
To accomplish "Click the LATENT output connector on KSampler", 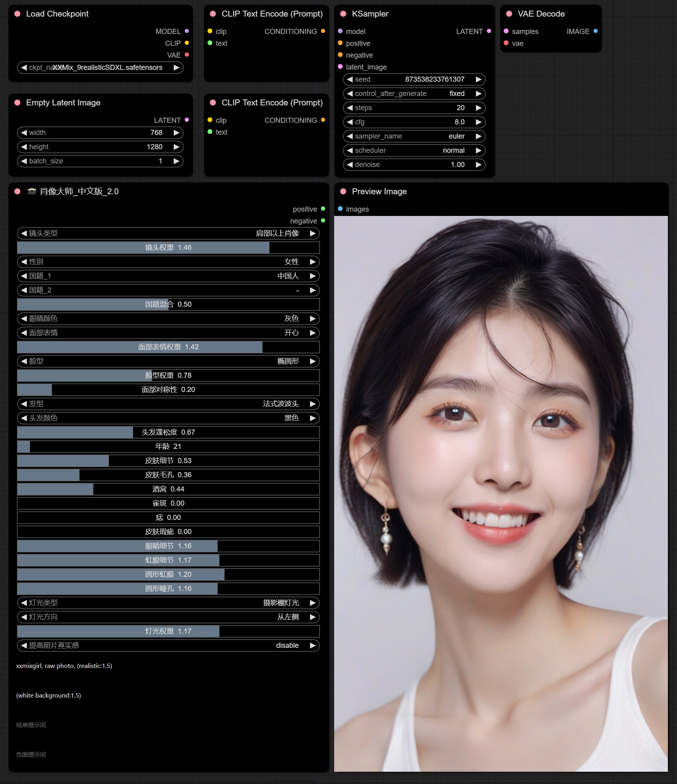I will tap(489, 31).
